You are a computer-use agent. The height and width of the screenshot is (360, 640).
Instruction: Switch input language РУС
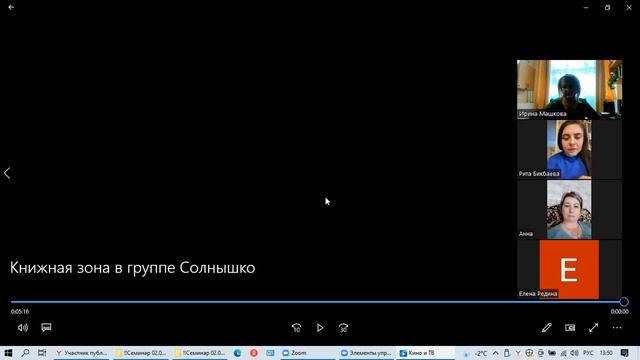(x=588, y=353)
